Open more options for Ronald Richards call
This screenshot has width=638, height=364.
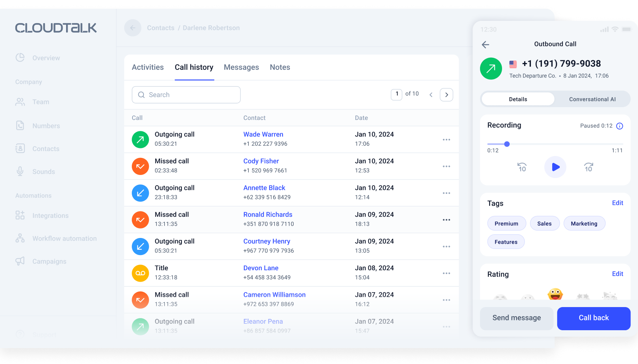coord(446,220)
